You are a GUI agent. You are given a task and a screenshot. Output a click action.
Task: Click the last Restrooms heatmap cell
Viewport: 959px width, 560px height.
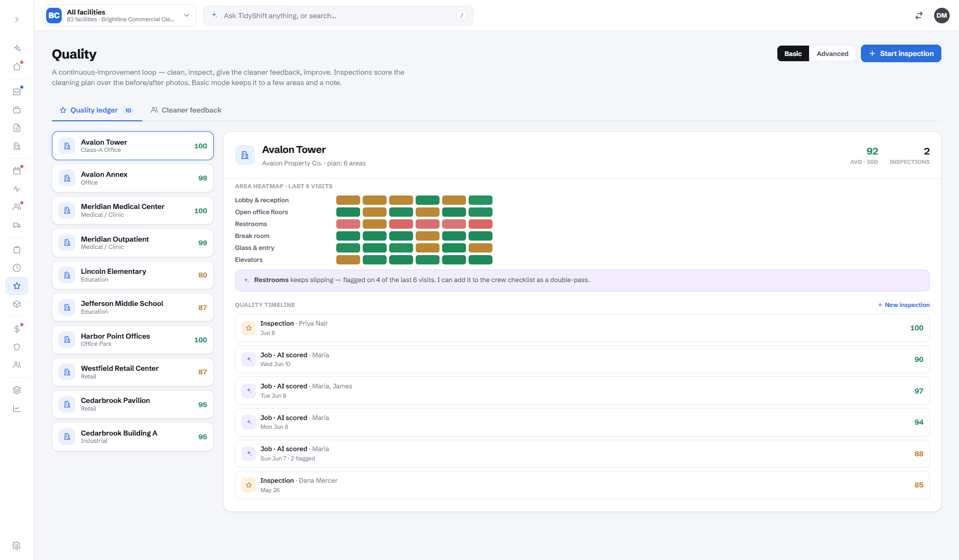481,224
